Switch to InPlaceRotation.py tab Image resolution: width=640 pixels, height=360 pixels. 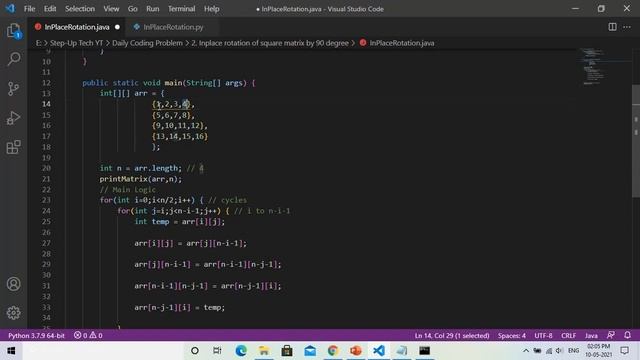click(173, 27)
